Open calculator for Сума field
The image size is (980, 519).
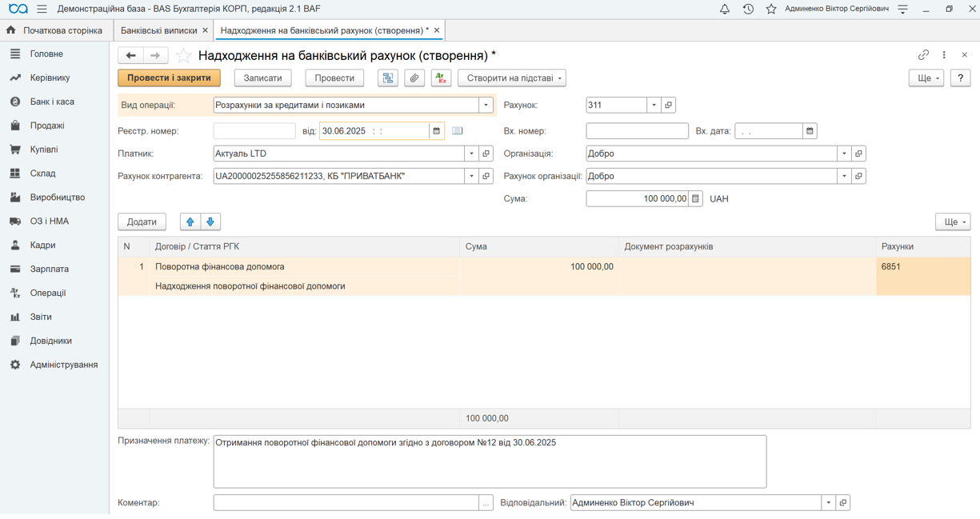(695, 199)
